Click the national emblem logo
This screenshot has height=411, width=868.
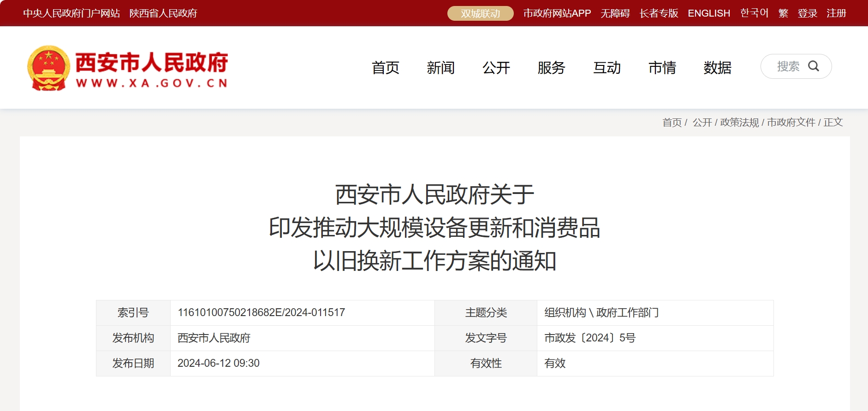pyautogui.click(x=48, y=68)
